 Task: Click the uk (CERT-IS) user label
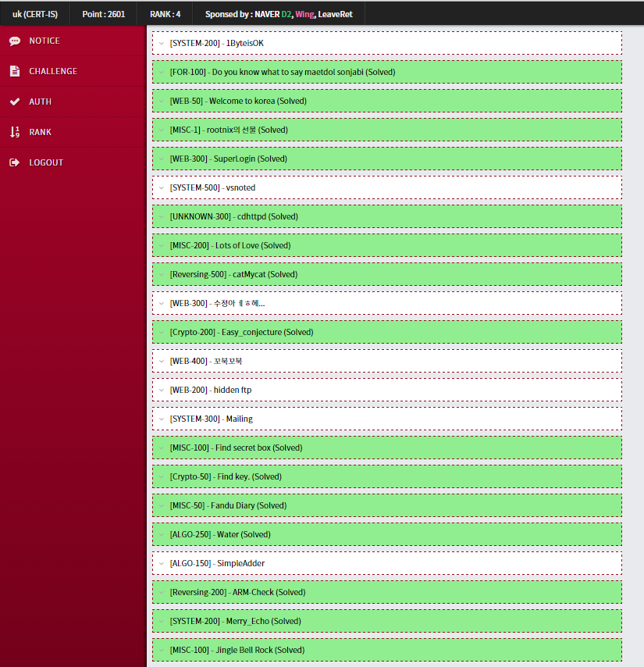[x=35, y=14]
